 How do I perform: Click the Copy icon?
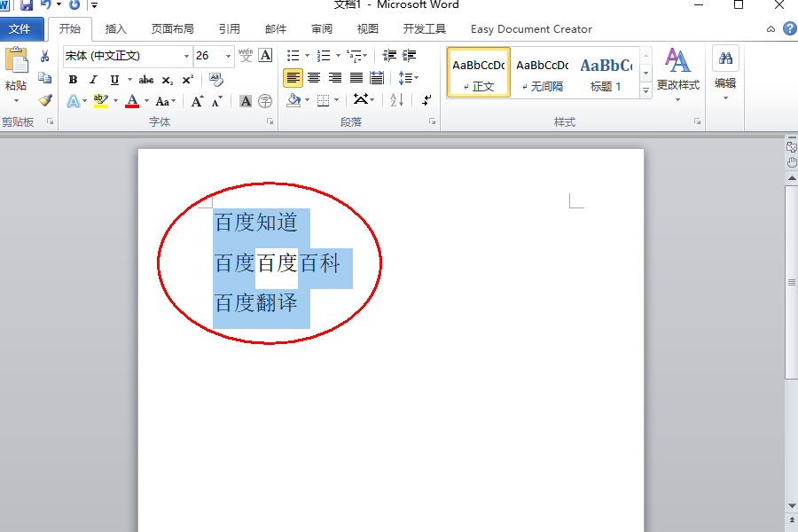(x=45, y=78)
